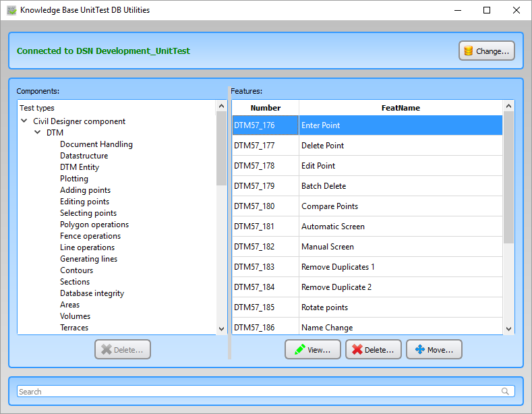Click features list scroll down arrow
This screenshot has height=414, width=532.
pos(508,329)
